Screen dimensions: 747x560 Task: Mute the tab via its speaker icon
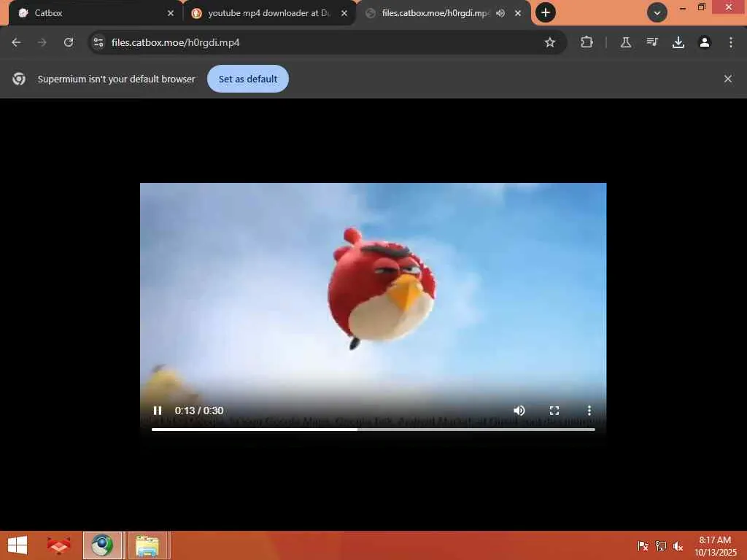click(x=500, y=13)
